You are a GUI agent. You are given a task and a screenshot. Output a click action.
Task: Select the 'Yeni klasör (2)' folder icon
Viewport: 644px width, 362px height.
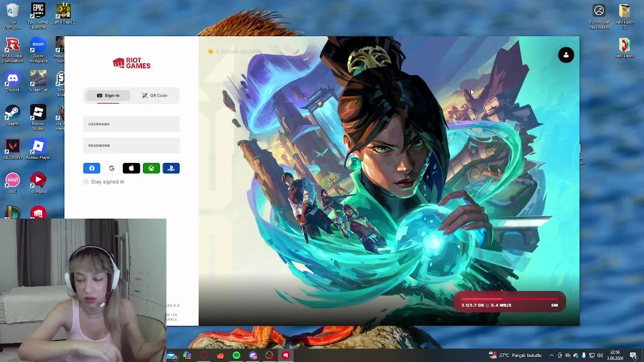point(624,17)
